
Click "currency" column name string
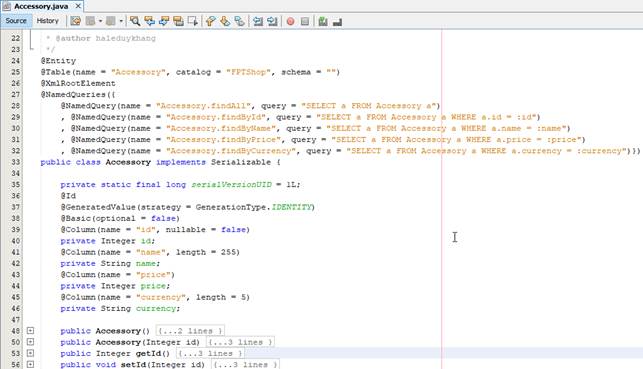click(161, 297)
